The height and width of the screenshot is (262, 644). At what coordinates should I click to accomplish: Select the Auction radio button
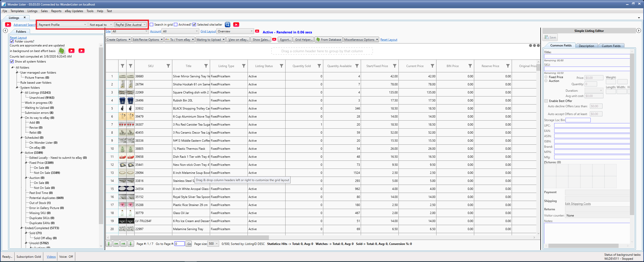546,81
